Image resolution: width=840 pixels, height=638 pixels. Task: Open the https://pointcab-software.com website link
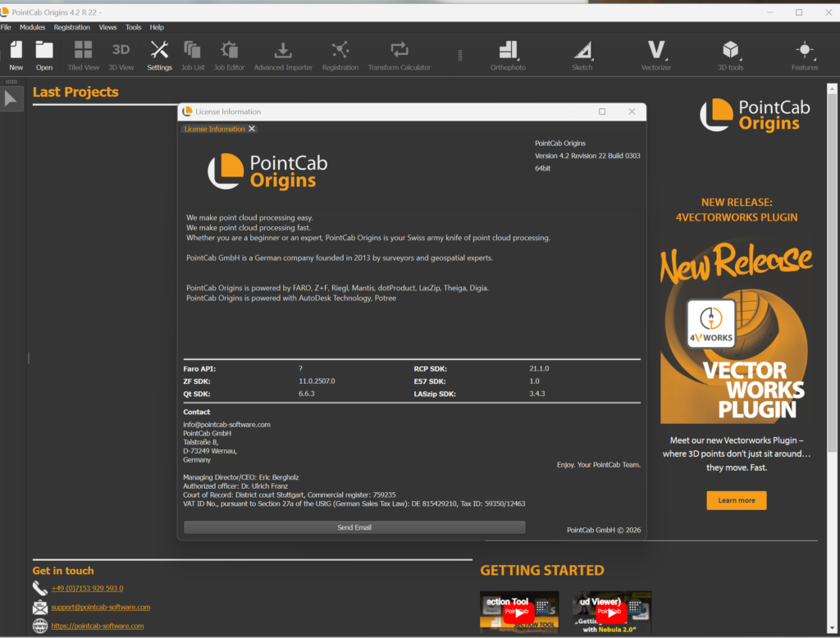point(98,626)
